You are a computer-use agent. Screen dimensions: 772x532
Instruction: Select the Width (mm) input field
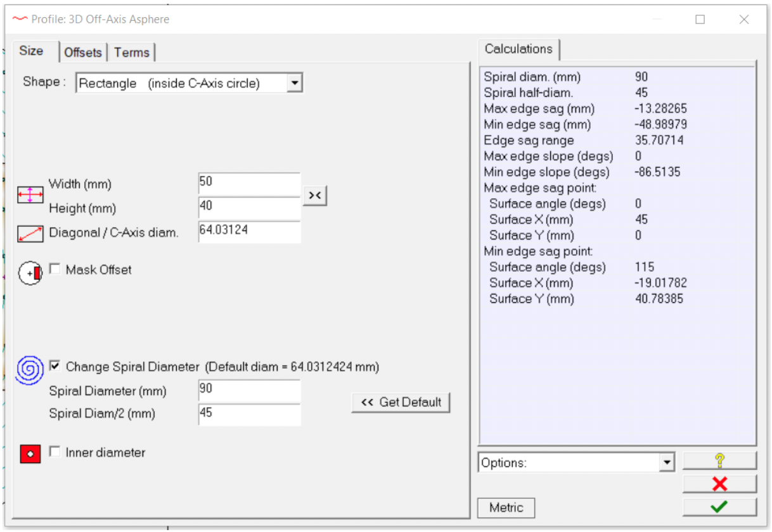248,184
